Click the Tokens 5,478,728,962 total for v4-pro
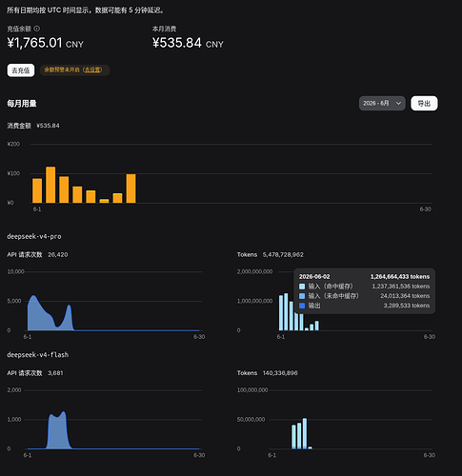Screen dimensions: 462x476 (271, 255)
